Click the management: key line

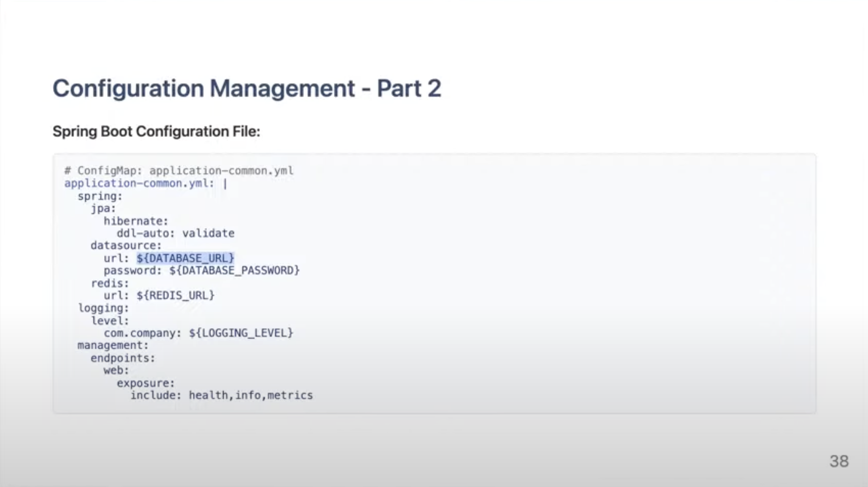(113, 346)
